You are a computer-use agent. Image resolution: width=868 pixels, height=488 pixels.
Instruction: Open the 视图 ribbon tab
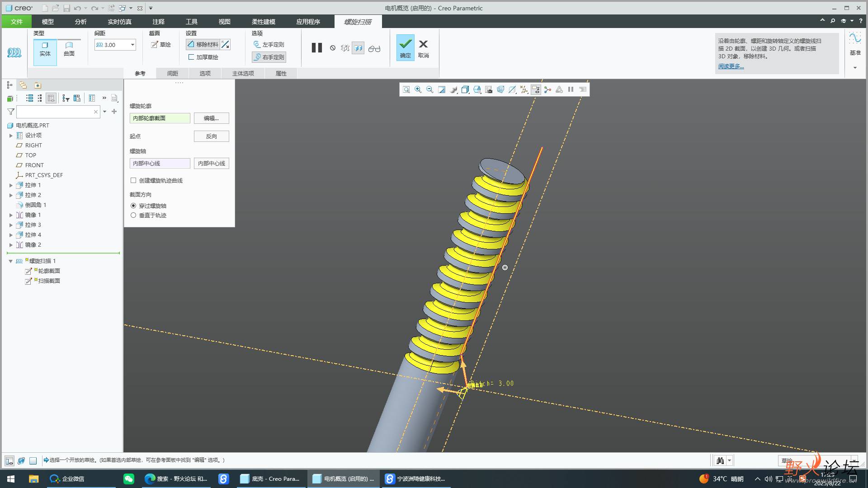(225, 22)
